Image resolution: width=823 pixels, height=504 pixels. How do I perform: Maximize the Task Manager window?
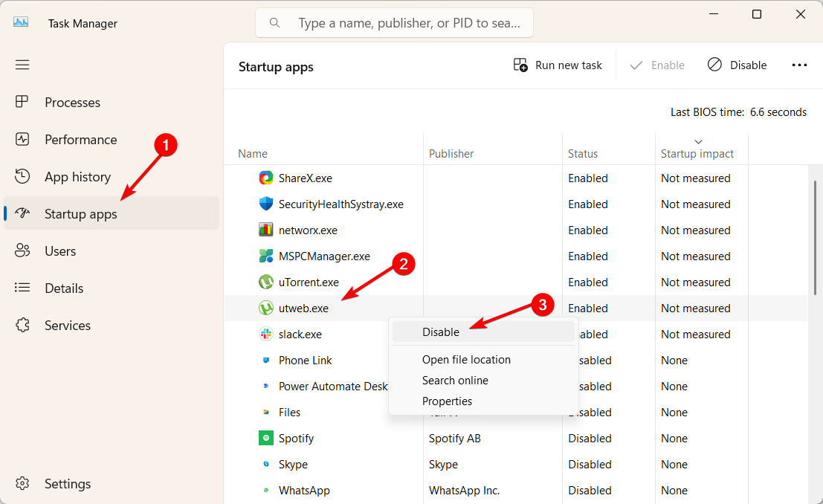(x=756, y=14)
